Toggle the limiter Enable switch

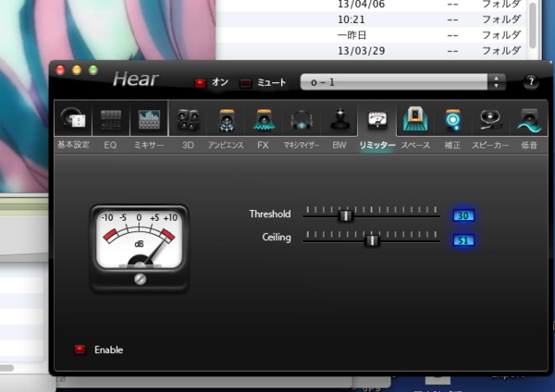click(80, 349)
